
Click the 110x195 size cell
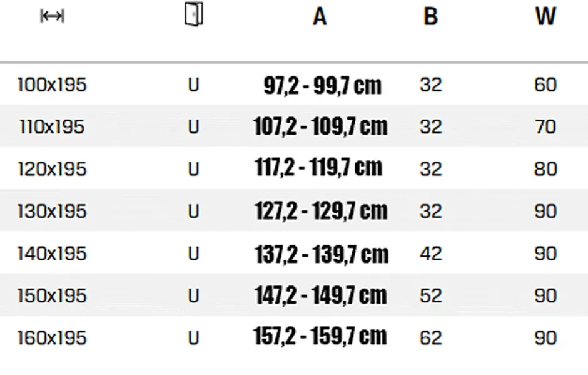click(x=52, y=127)
